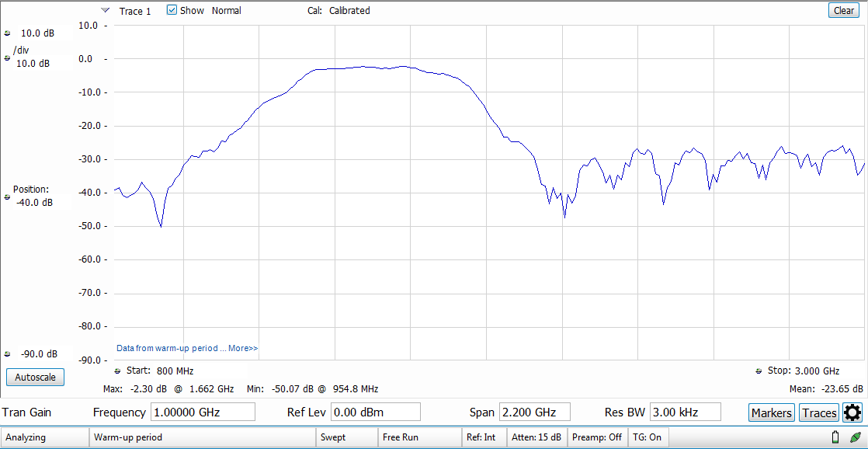The width and height of the screenshot is (868, 449).
Task: Click the battery status icon
Action: [835, 437]
